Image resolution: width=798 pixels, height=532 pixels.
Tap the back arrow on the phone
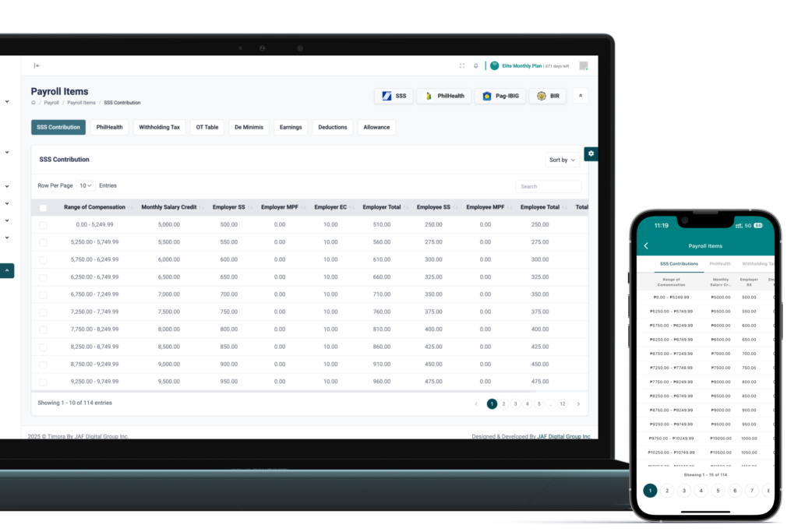tap(646, 246)
